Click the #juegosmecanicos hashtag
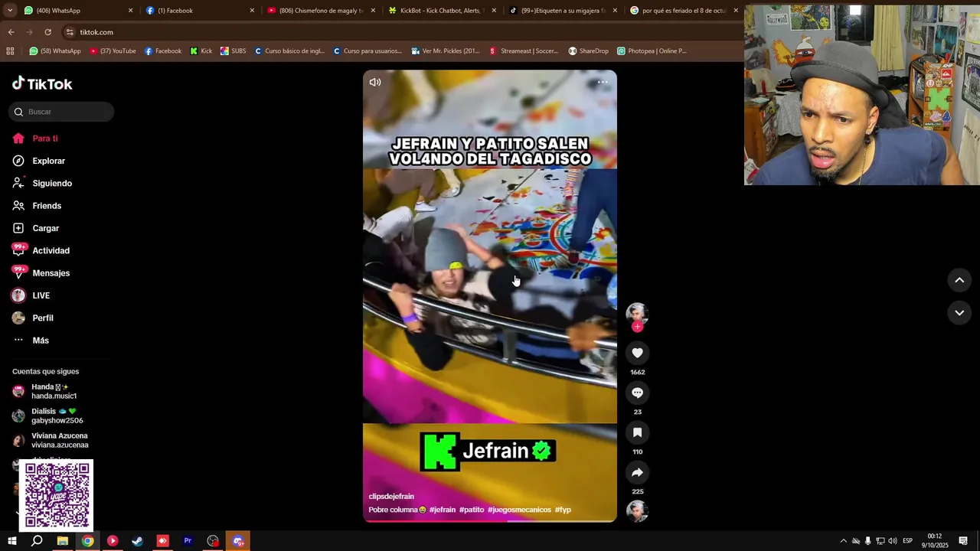The image size is (980, 551). [x=519, y=510]
